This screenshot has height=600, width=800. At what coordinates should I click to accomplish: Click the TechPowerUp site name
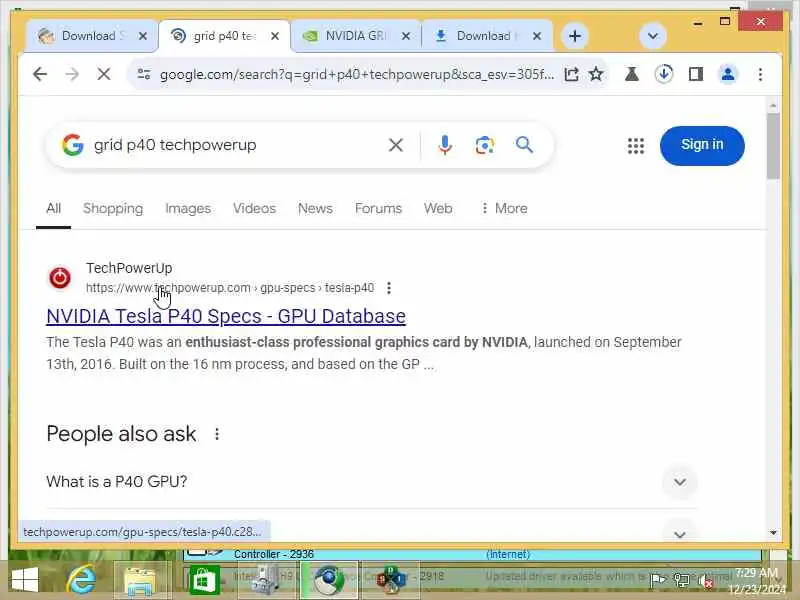click(x=129, y=268)
